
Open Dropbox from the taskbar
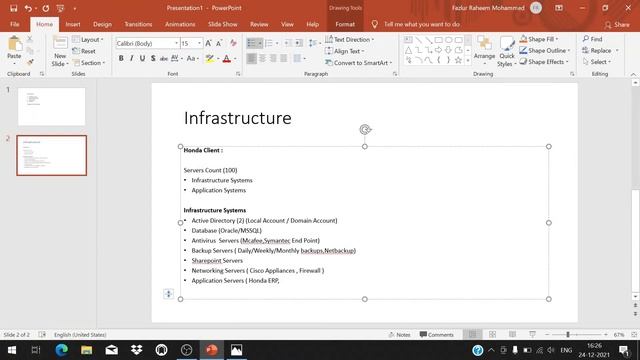136,350
